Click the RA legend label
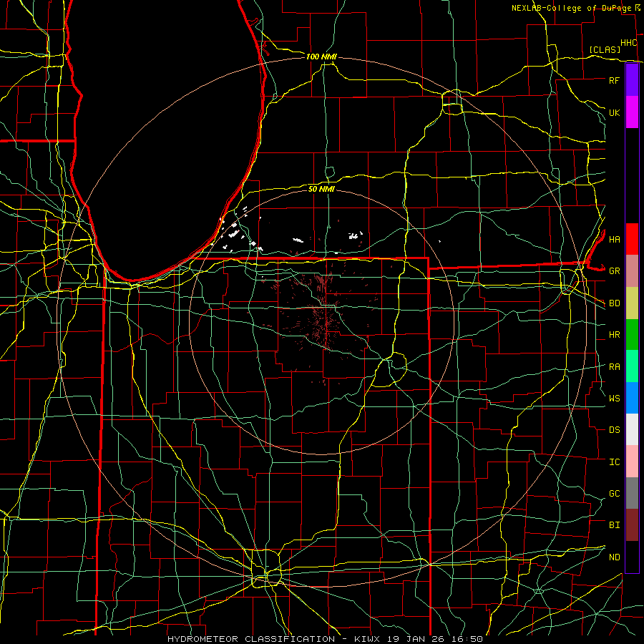 tap(614, 367)
